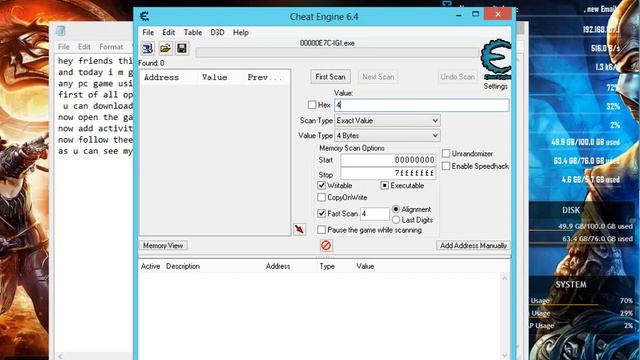
Task: Open the Help menu
Action: (x=241, y=32)
